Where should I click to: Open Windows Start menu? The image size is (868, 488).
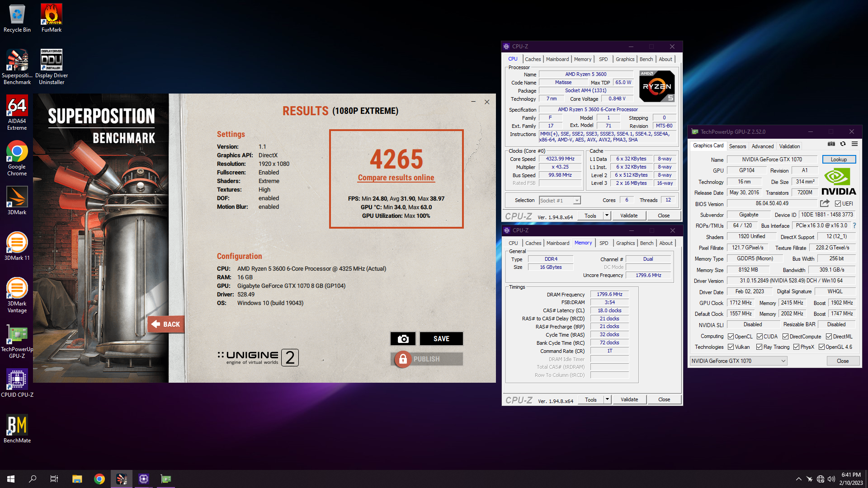coord(11,479)
